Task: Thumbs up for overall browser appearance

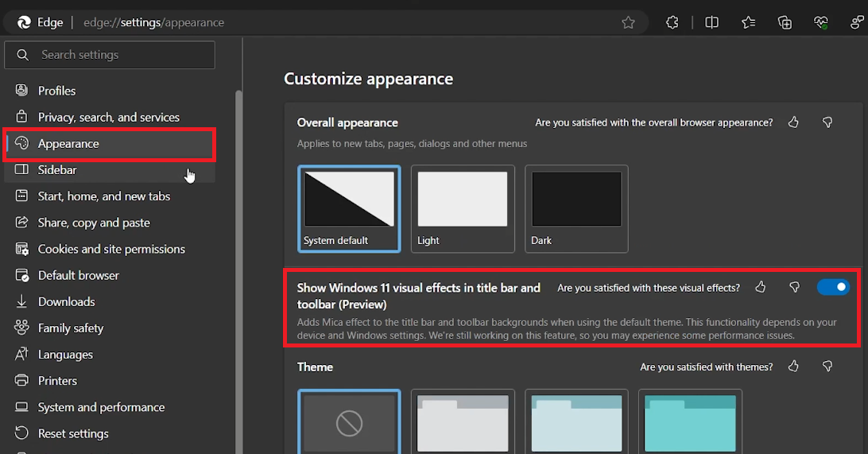Action: (x=793, y=122)
